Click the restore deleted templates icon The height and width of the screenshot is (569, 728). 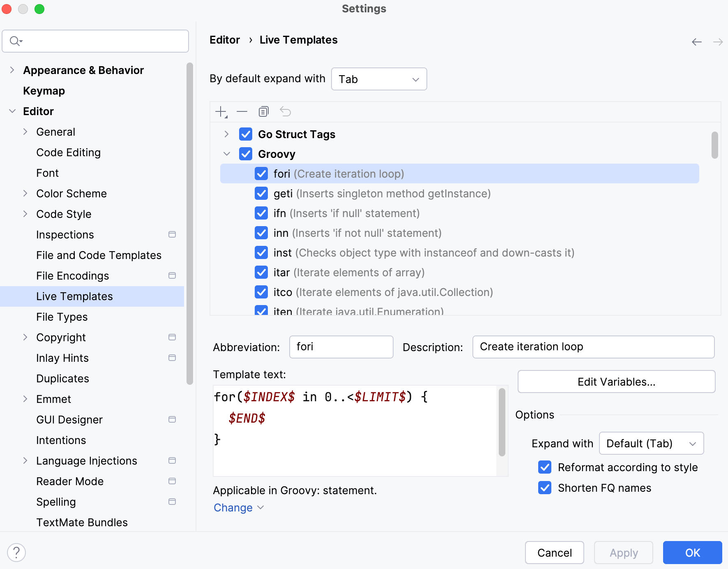(286, 111)
